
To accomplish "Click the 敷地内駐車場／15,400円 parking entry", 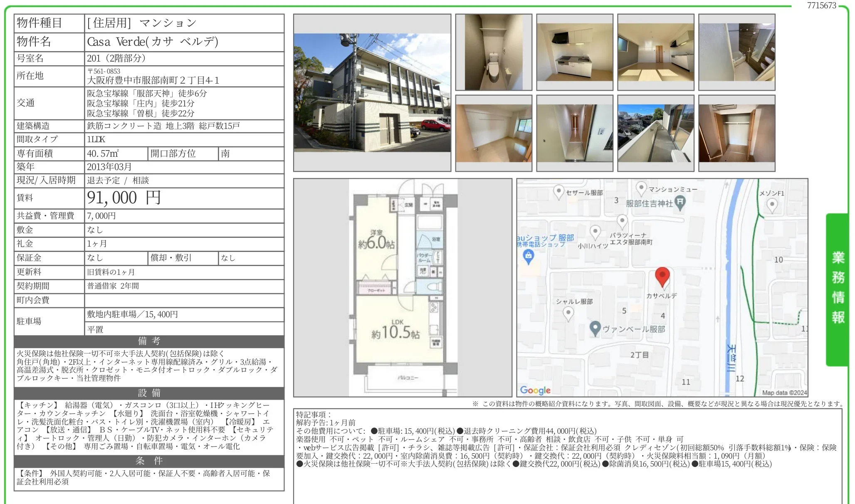I will coord(132,314).
